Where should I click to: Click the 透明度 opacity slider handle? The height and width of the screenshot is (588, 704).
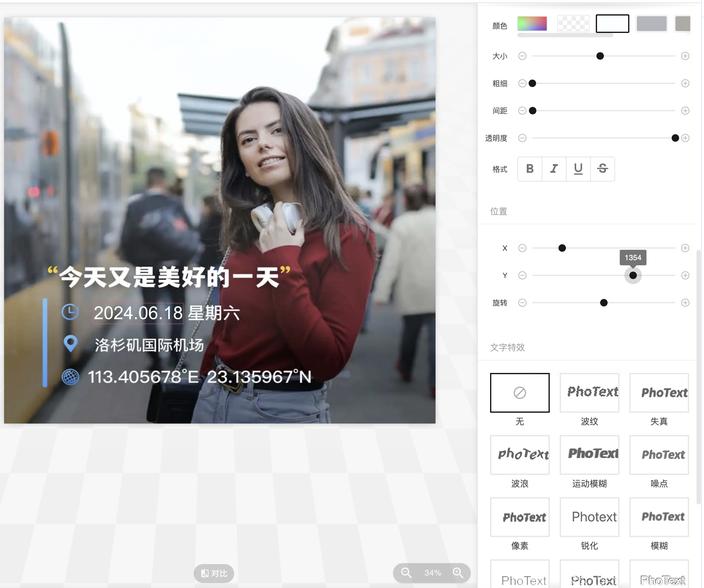point(675,138)
